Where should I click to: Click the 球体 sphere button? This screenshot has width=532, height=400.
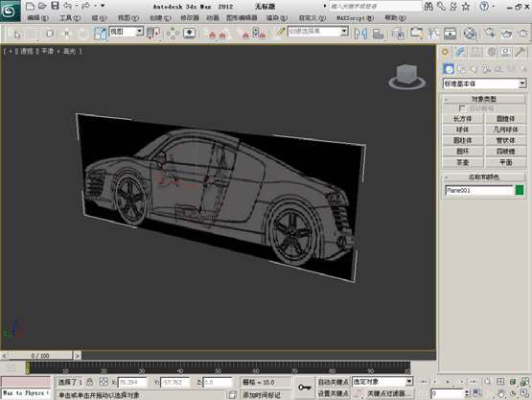click(x=463, y=129)
